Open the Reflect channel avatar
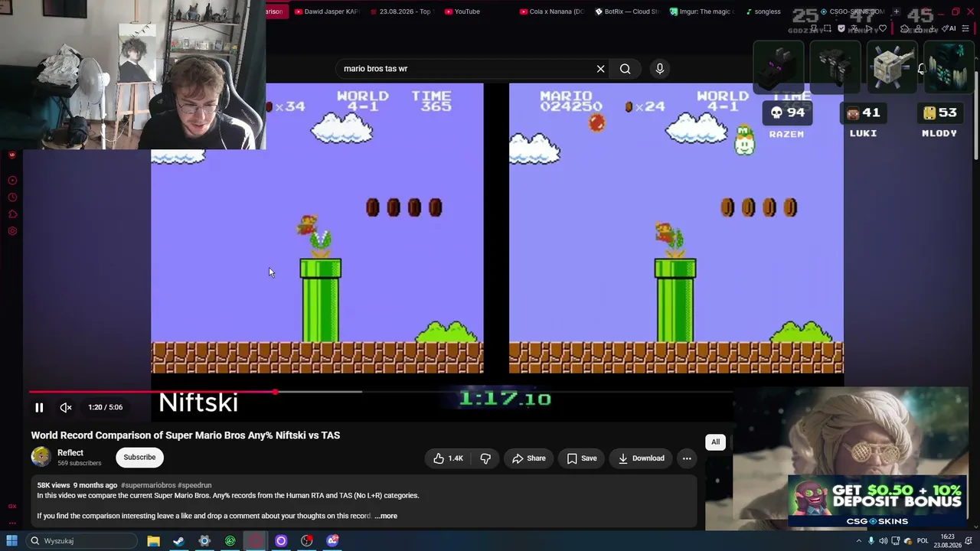Image resolution: width=980 pixels, height=551 pixels. 41,457
